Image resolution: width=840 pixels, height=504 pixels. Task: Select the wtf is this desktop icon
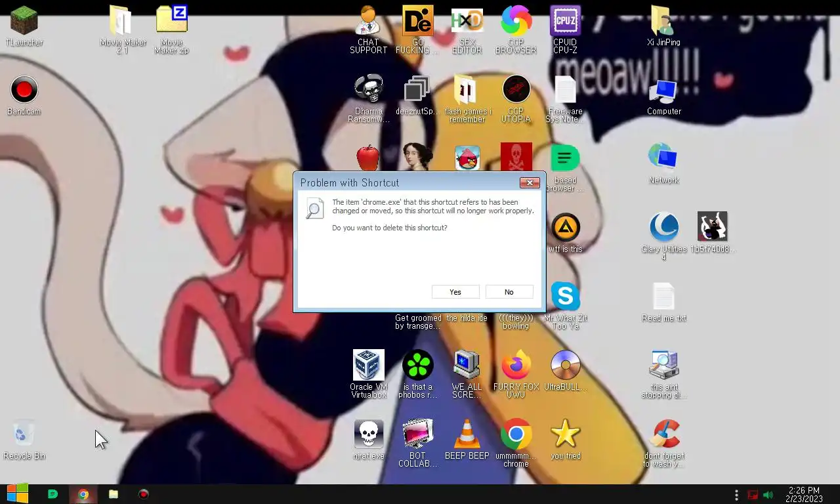(x=565, y=233)
